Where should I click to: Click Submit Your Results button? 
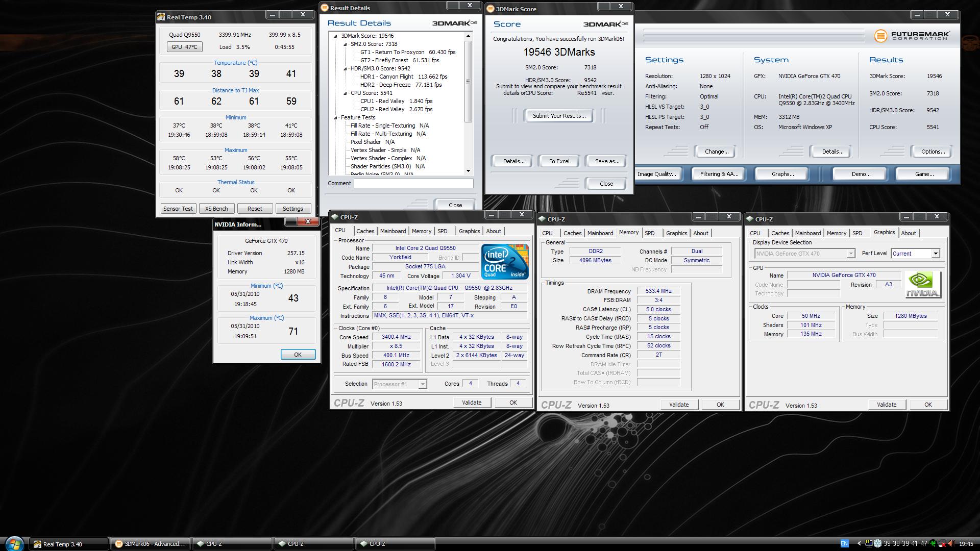[558, 116]
